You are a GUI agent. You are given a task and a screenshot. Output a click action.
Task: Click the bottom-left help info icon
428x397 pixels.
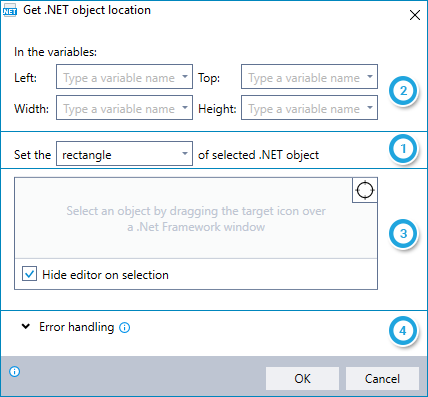click(x=15, y=371)
